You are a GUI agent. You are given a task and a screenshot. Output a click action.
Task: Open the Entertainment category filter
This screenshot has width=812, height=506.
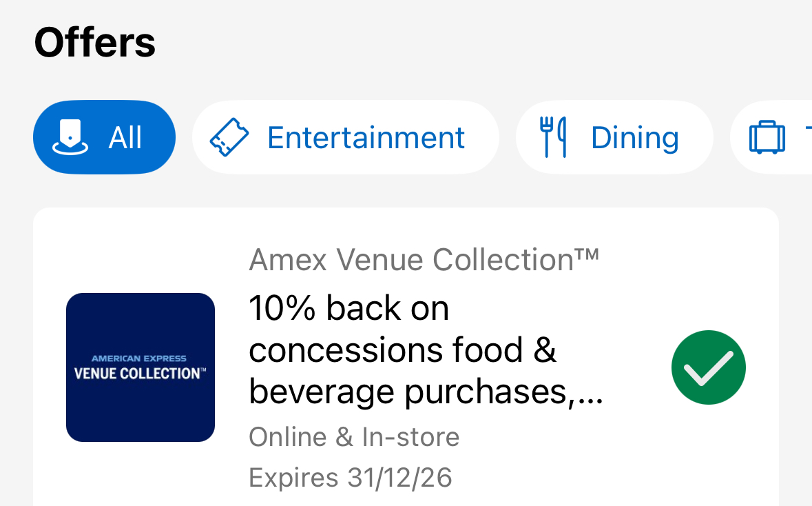[346, 137]
